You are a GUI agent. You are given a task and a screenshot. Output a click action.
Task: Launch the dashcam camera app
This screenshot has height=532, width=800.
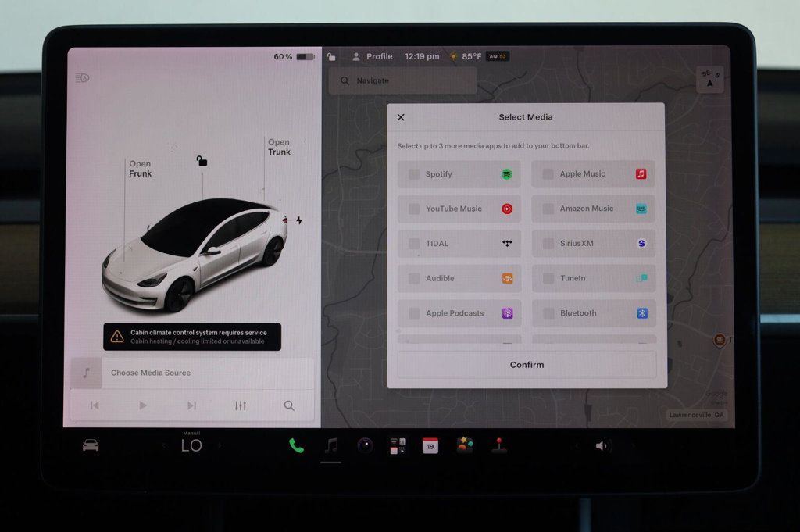tap(365, 446)
